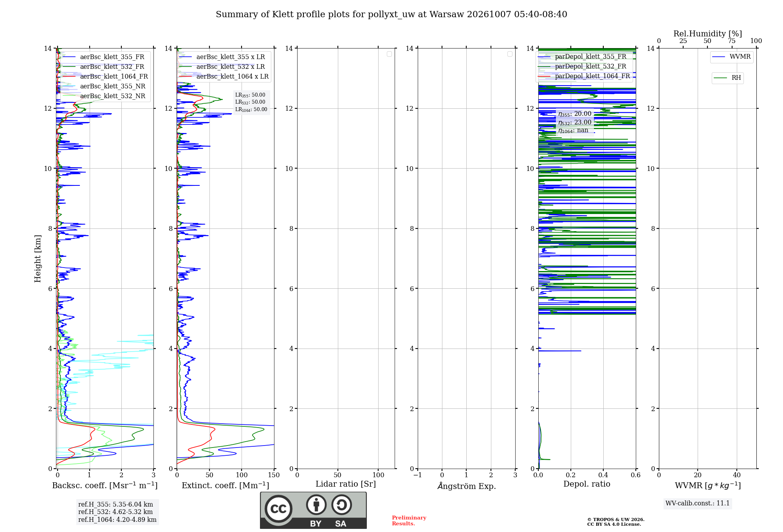Click the BY attribution person icon
Viewport: 783px width, 532px height.
(316, 505)
